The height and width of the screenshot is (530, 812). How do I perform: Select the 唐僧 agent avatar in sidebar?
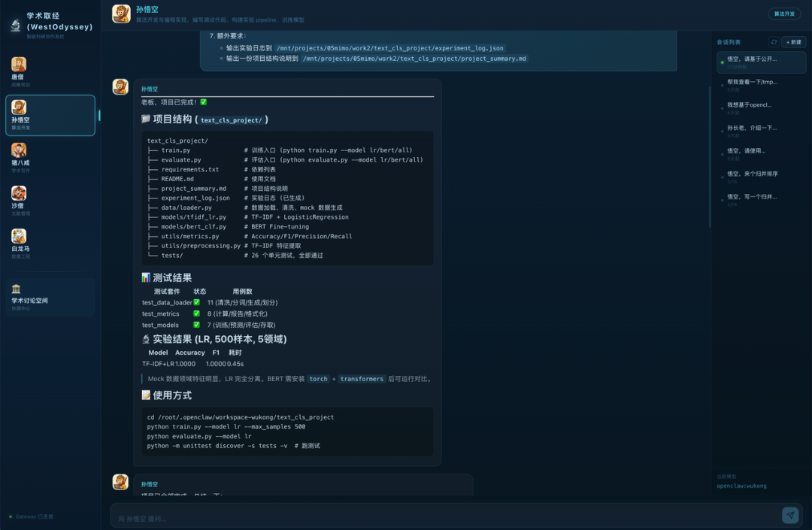19,65
